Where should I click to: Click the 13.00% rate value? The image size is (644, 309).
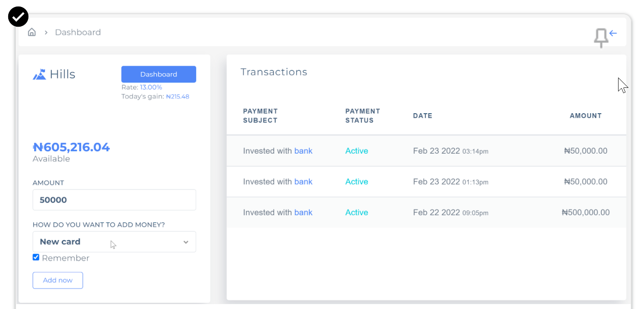tap(151, 87)
